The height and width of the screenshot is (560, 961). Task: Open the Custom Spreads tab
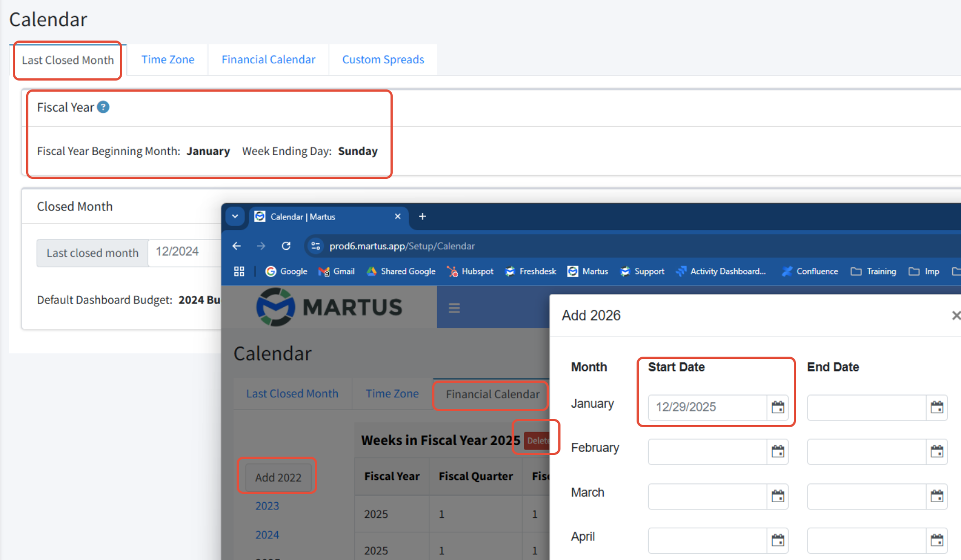383,59
